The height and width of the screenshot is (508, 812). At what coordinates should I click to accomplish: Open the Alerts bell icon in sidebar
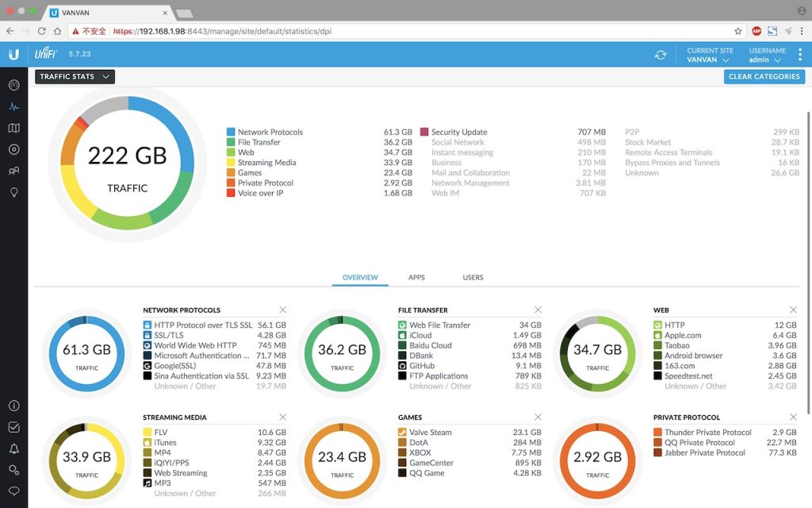click(14, 449)
